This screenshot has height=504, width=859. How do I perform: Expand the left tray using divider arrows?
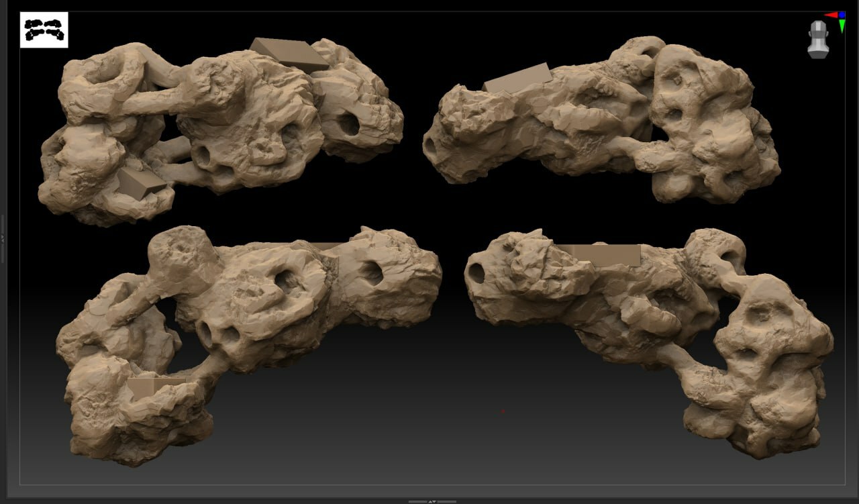(3, 238)
